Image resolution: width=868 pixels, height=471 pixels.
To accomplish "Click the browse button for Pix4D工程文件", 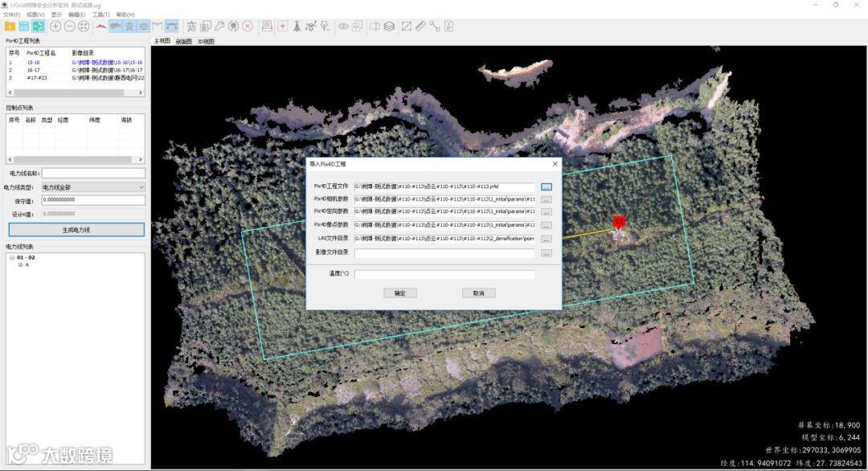I will tap(546, 187).
